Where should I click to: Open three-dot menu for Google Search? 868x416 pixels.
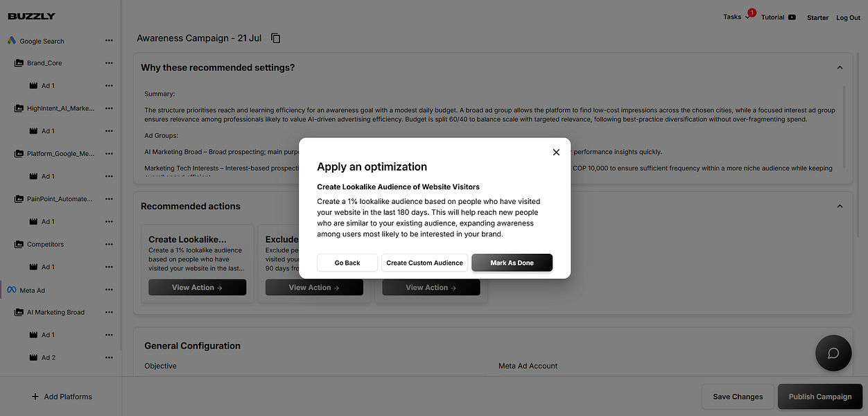tap(109, 41)
